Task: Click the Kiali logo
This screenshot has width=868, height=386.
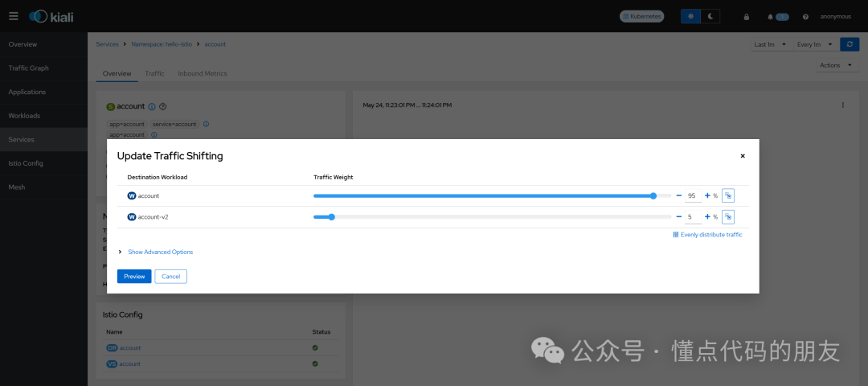Action: point(51,17)
